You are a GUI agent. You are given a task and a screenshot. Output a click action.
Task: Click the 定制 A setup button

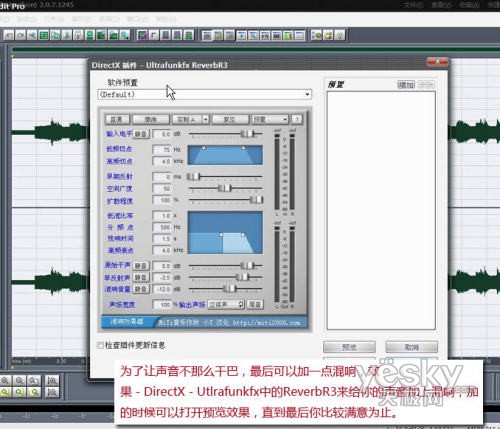[187, 119]
